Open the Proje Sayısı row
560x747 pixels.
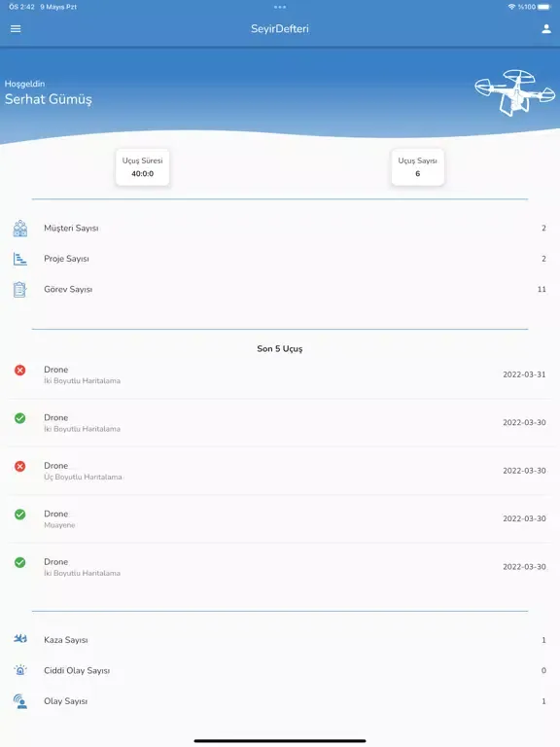tap(280, 259)
